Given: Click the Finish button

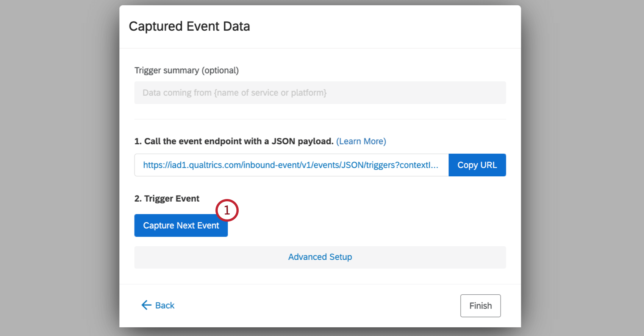Looking at the screenshot, I should coord(480,306).
